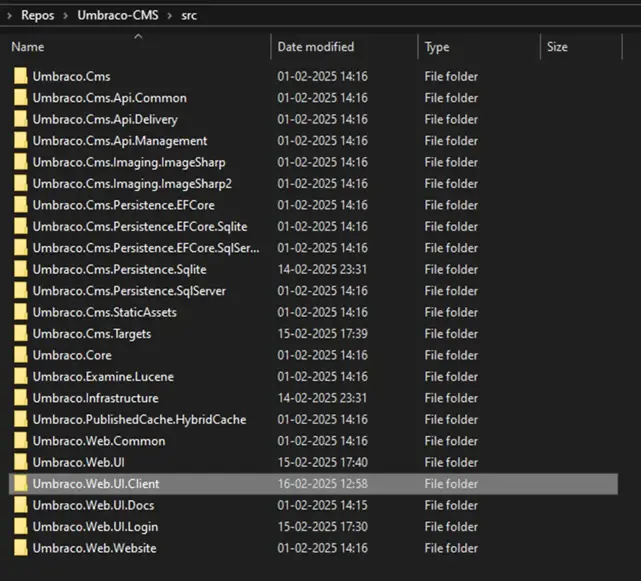Click the folder icon beside Umbraco.Cms.Api.Common

(x=20, y=98)
